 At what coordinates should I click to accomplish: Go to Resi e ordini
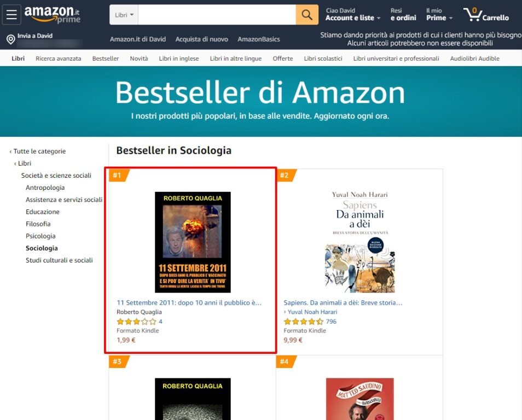(403, 15)
